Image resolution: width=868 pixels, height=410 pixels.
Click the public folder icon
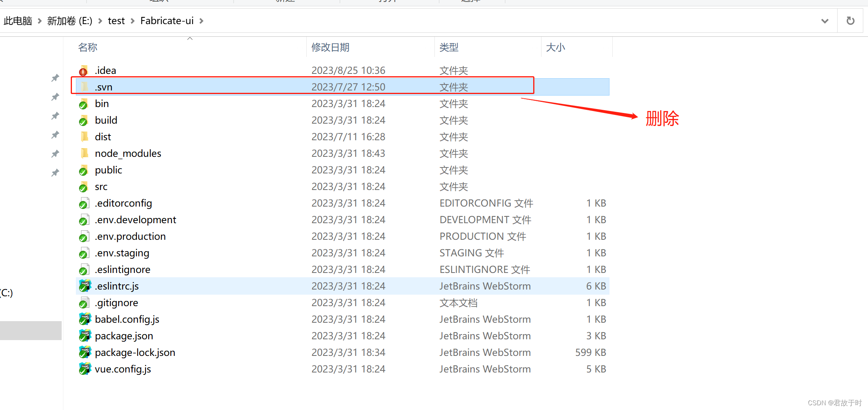coord(84,170)
